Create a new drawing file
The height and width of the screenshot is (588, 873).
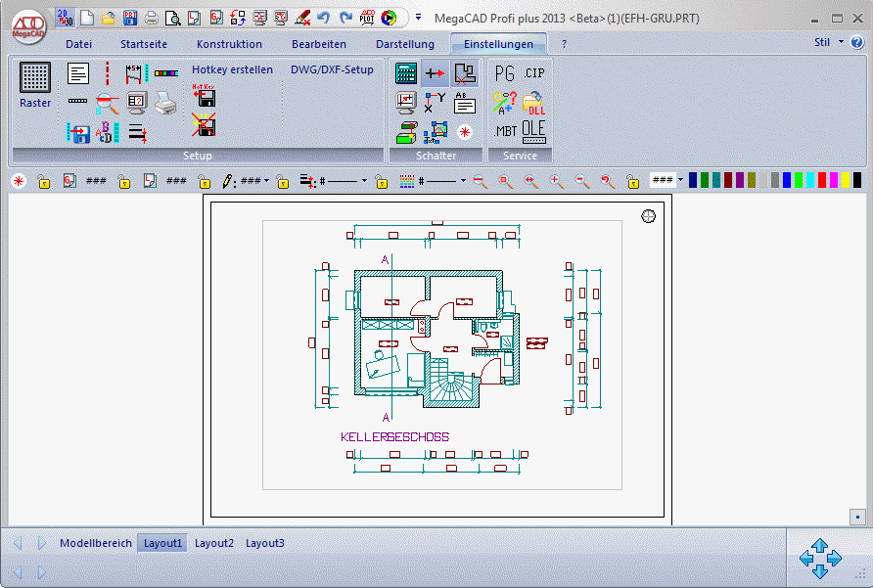pos(87,18)
